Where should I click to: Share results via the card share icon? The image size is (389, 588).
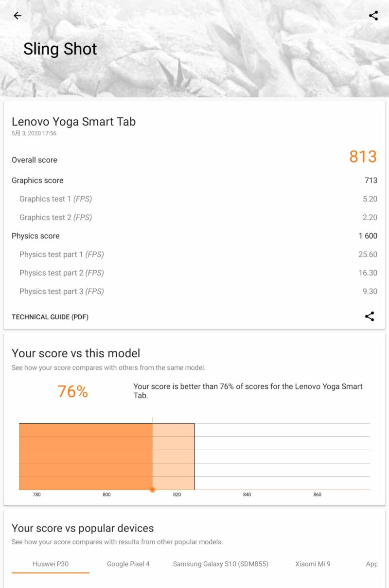[370, 317]
